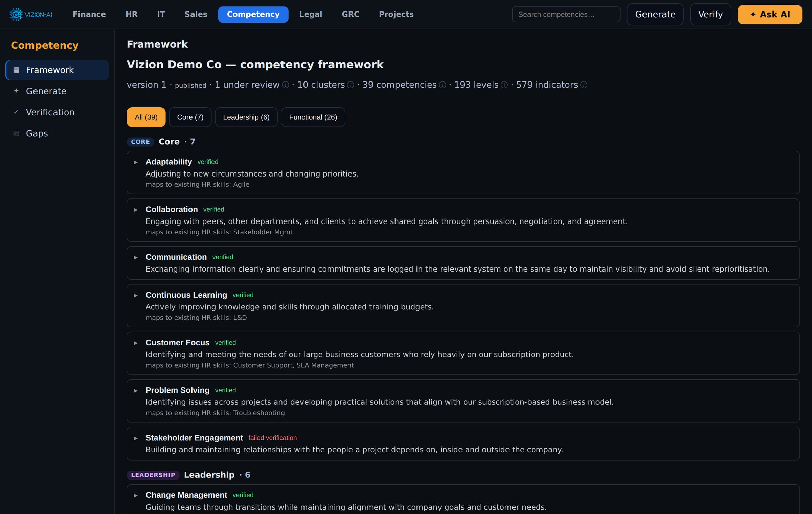Click the verified label beside Customer Focus
Viewport: 812px width, 514px height.
pyautogui.click(x=225, y=343)
